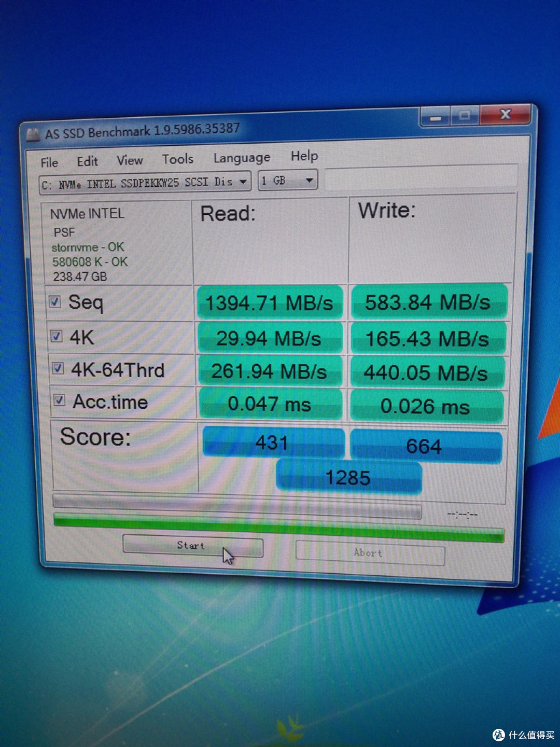
Task: Uncheck the Seq test checkbox
Action: (x=55, y=301)
